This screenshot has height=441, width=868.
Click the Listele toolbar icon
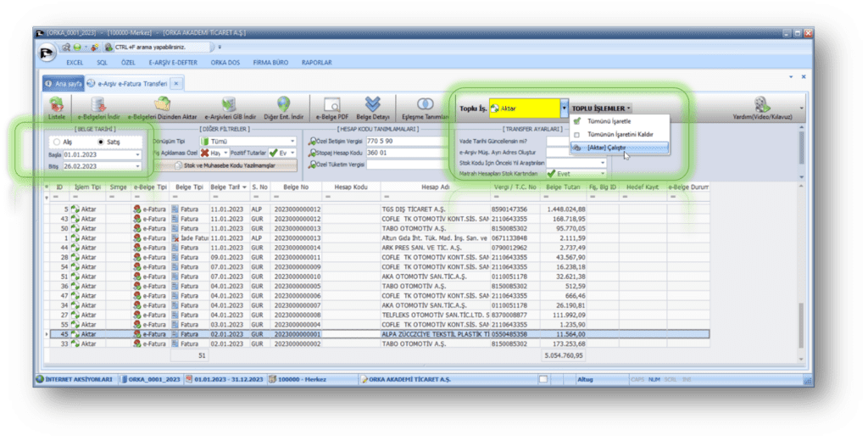pyautogui.click(x=56, y=105)
